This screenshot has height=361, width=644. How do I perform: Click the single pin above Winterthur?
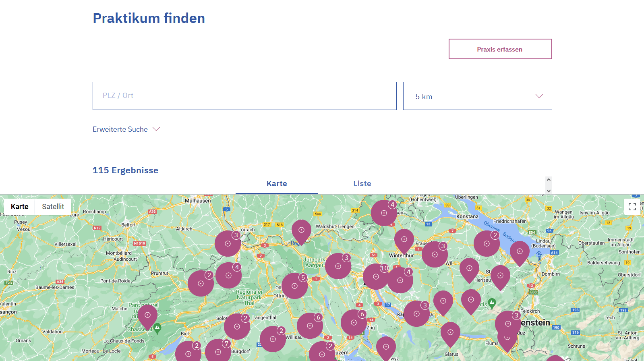point(404,240)
